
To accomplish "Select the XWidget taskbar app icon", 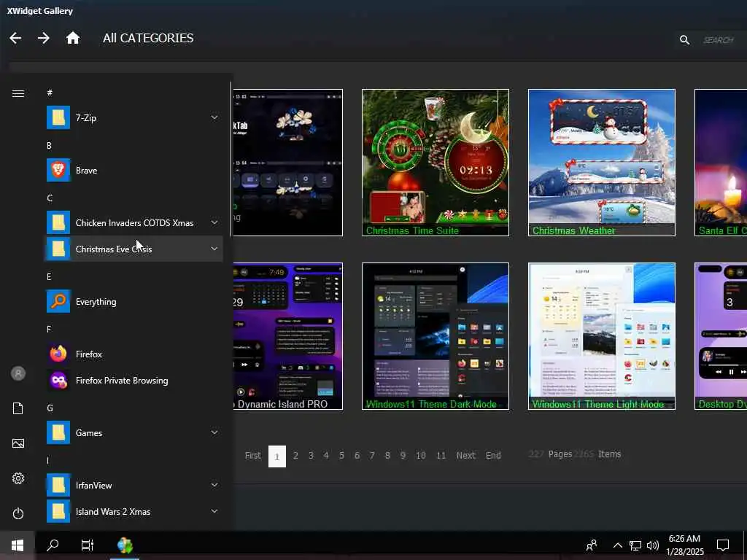I will coord(125,545).
